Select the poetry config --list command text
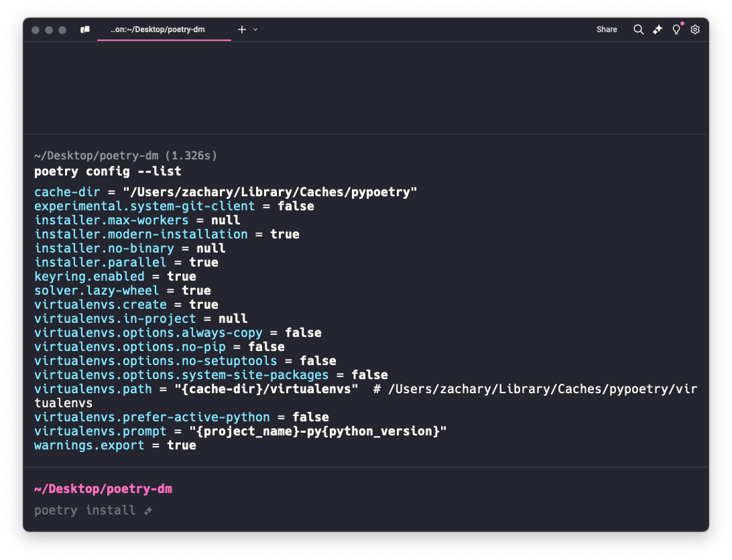Image resolution: width=732 pixels, height=560 pixels. (107, 171)
